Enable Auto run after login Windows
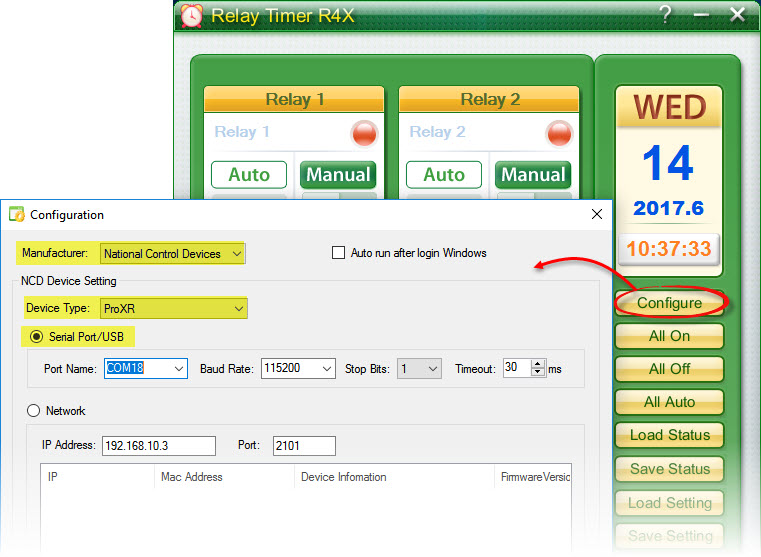761x557 pixels. coord(338,253)
